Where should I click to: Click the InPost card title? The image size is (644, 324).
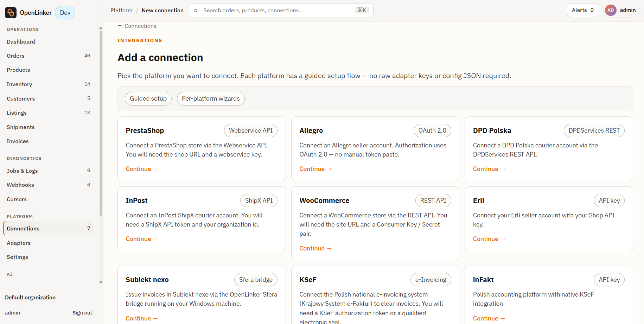tap(136, 201)
